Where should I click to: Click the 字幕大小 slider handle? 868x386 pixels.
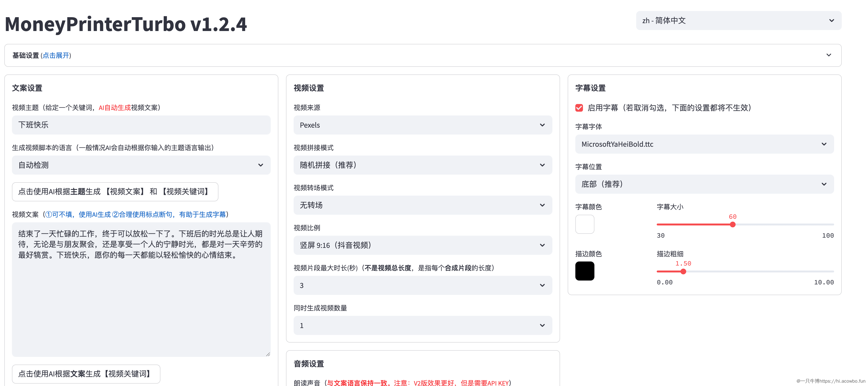(x=733, y=225)
